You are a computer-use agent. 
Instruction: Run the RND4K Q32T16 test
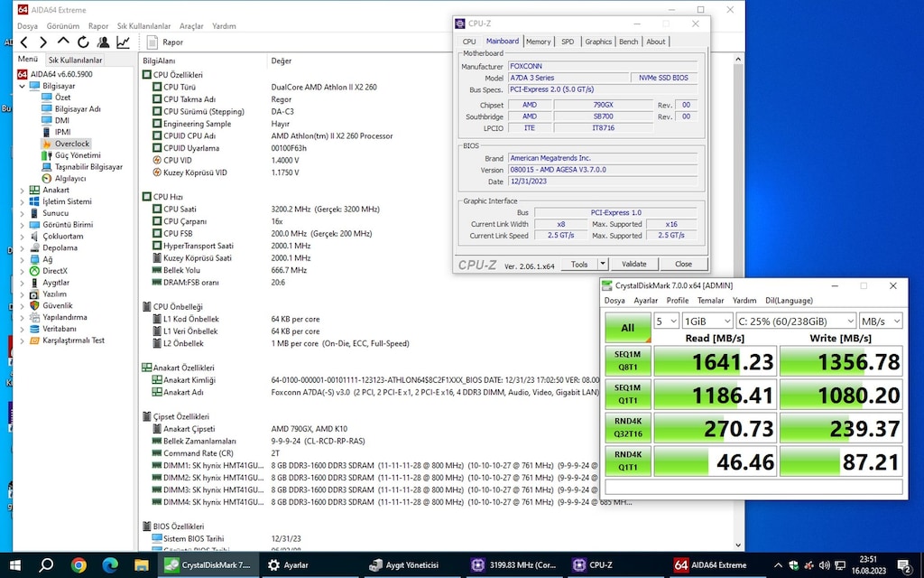click(628, 427)
